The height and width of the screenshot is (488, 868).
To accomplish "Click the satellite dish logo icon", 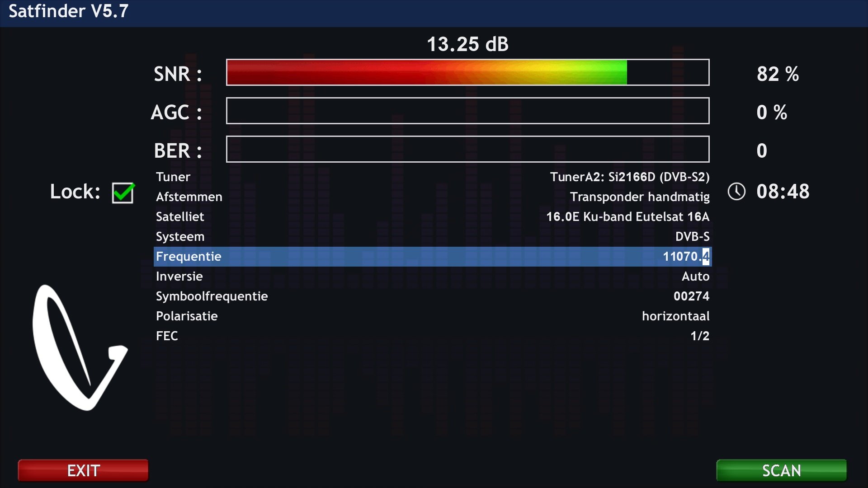I will pyautogui.click(x=80, y=348).
